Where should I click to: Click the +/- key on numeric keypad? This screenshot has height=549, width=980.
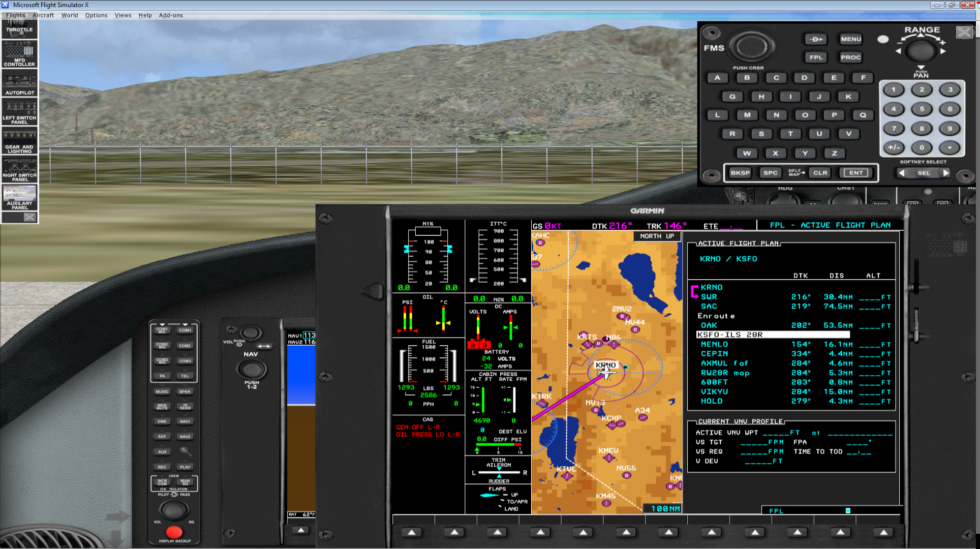coord(893,148)
